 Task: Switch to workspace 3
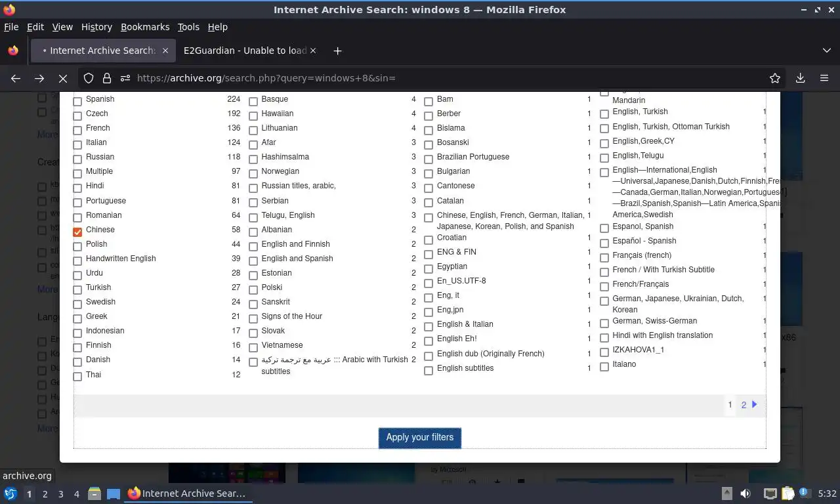point(60,494)
